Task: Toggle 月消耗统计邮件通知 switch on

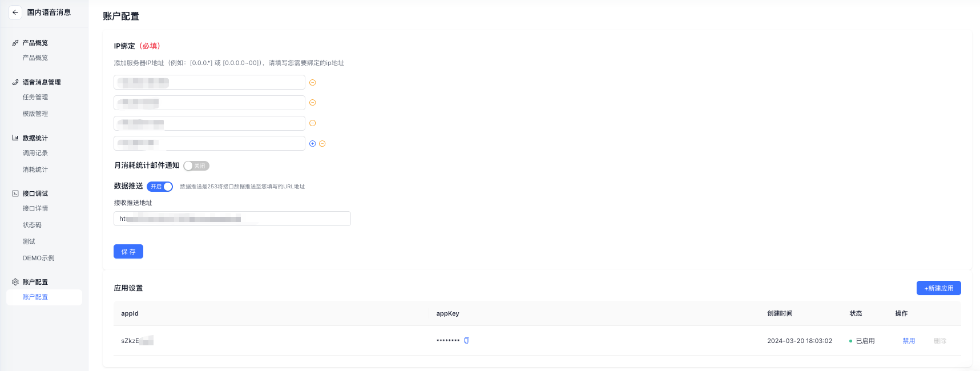Action: point(196,166)
